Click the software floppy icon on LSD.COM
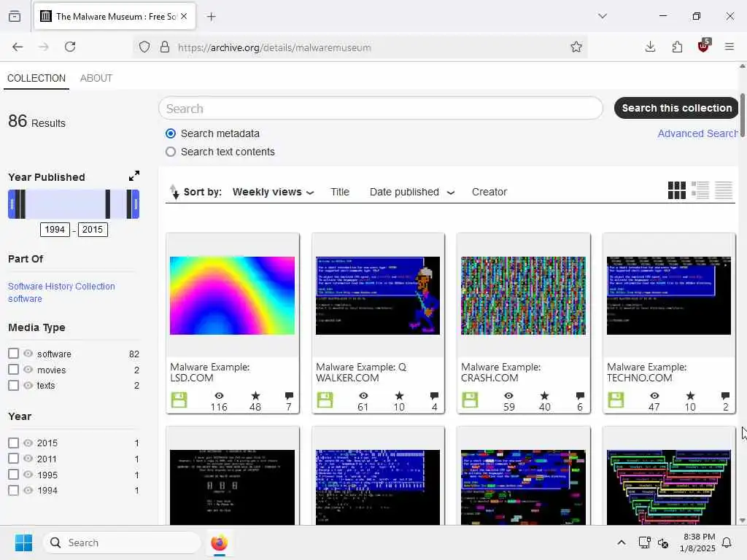747x560 pixels. pyautogui.click(x=179, y=400)
